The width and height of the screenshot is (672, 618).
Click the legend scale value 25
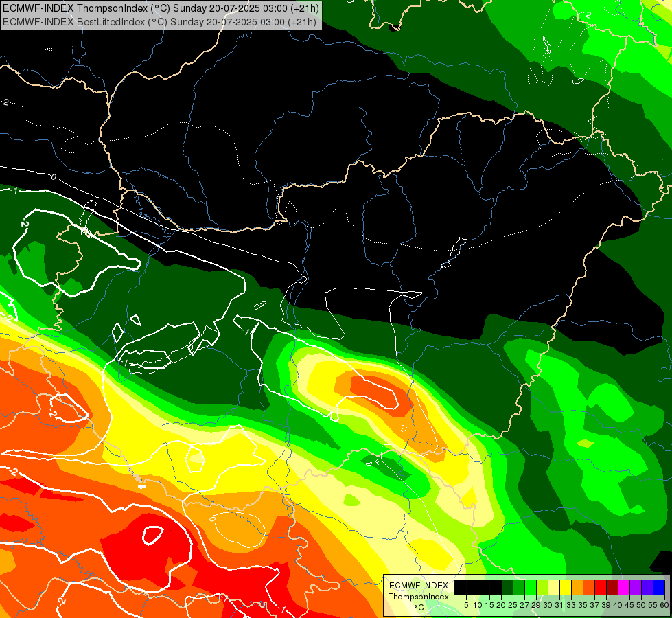(513, 605)
